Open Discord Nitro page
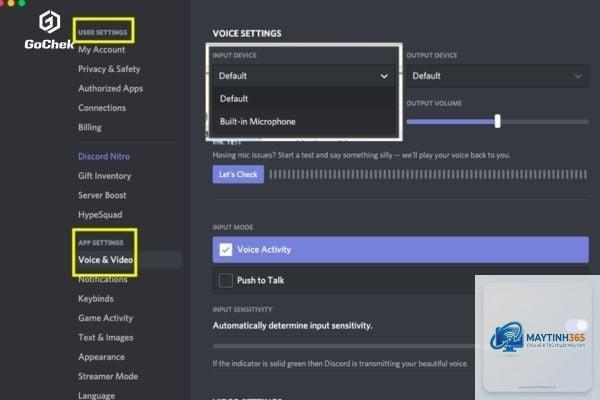 click(104, 157)
